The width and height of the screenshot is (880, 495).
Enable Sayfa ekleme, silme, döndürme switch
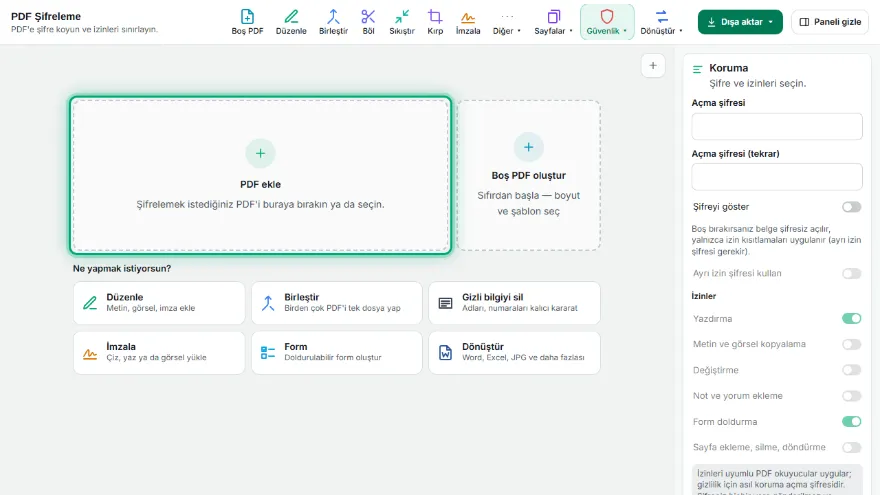point(851,447)
